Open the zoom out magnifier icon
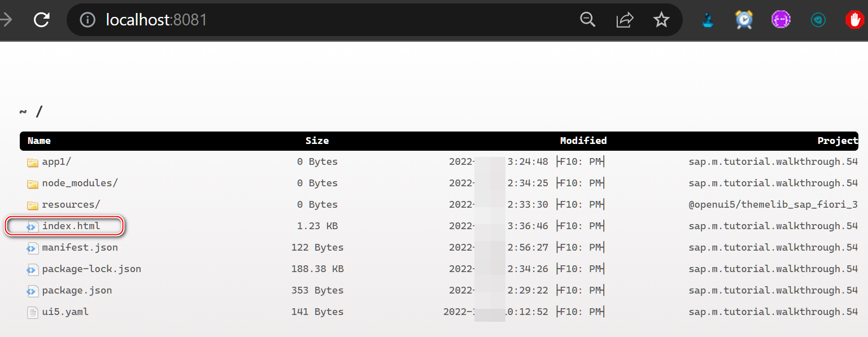Screen dimensions: 868x337 coord(588,20)
